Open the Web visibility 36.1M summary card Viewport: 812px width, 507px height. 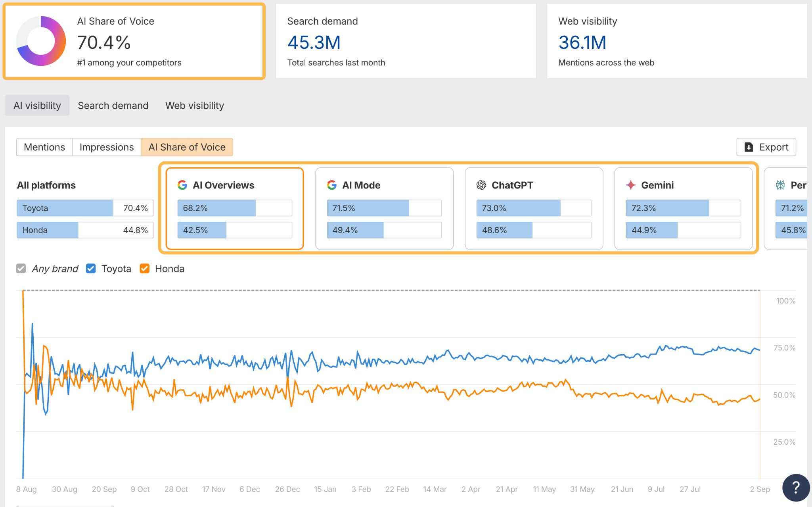point(677,41)
